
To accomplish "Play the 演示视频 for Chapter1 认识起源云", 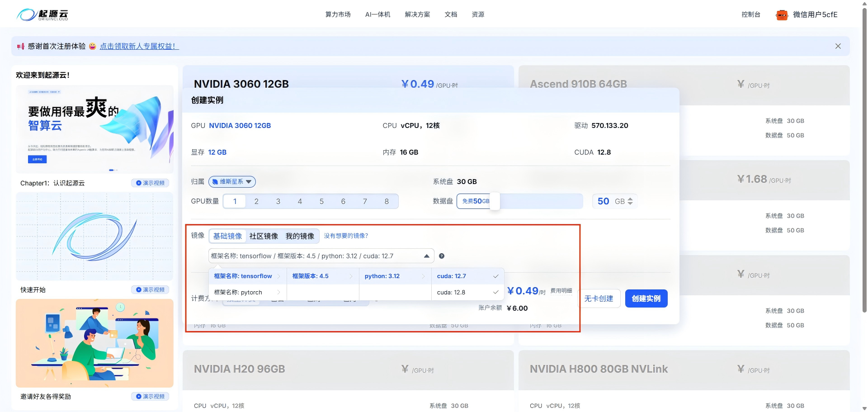I will 150,183.
